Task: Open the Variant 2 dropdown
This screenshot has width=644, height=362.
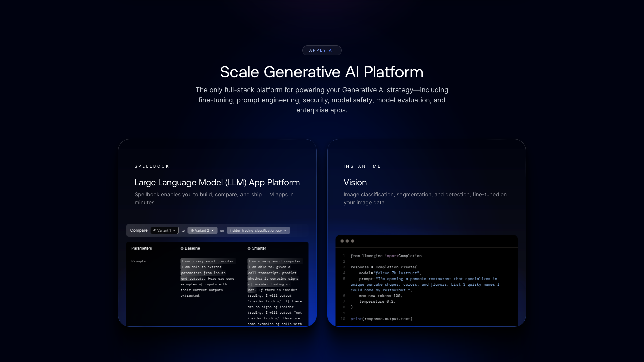Action: click(x=203, y=231)
